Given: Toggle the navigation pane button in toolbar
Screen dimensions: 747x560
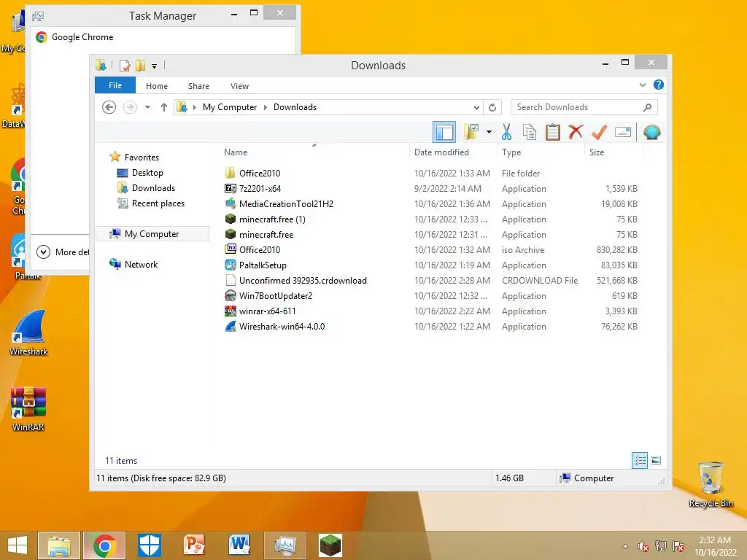Looking at the screenshot, I should [x=444, y=133].
